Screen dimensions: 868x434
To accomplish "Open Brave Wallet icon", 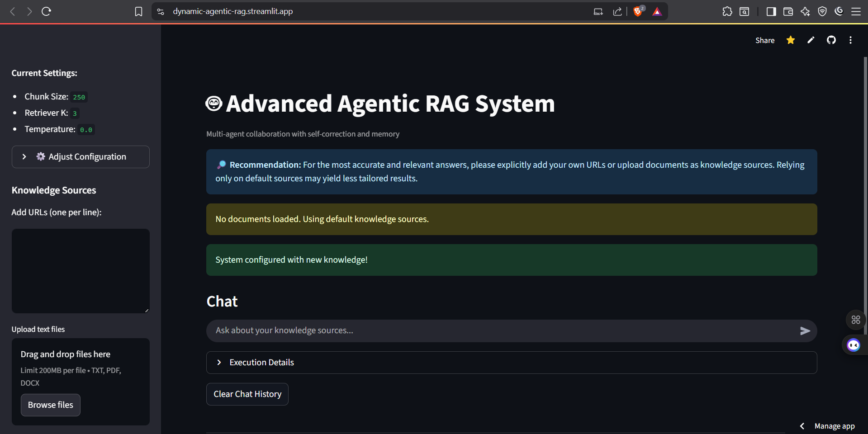I will click(x=788, y=11).
